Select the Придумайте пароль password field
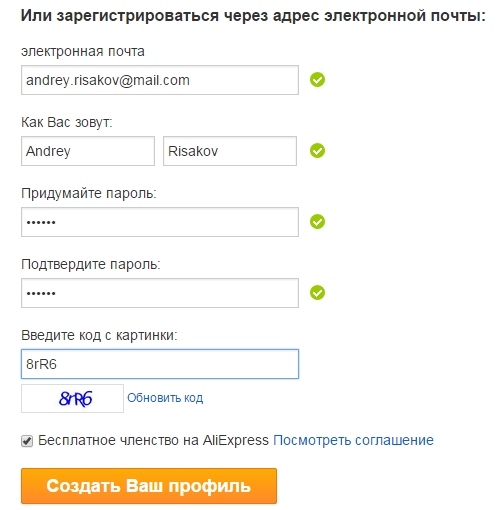This screenshot has width=502, height=510. 160,222
